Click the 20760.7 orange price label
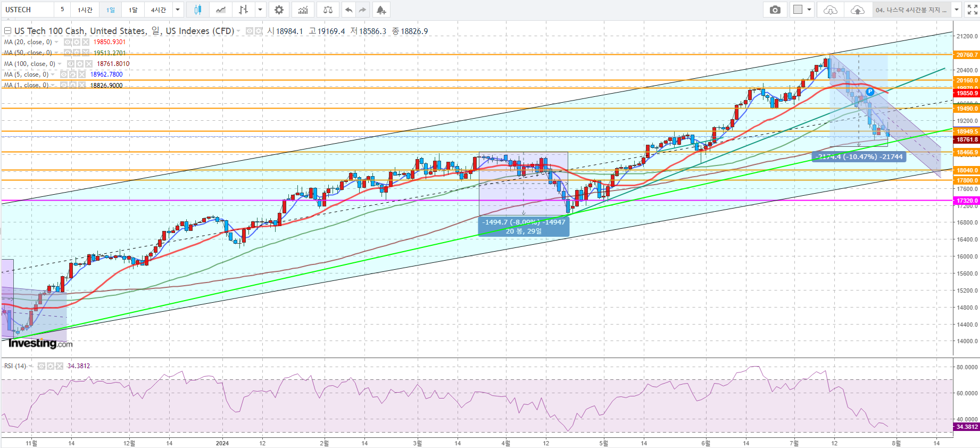 coord(967,55)
